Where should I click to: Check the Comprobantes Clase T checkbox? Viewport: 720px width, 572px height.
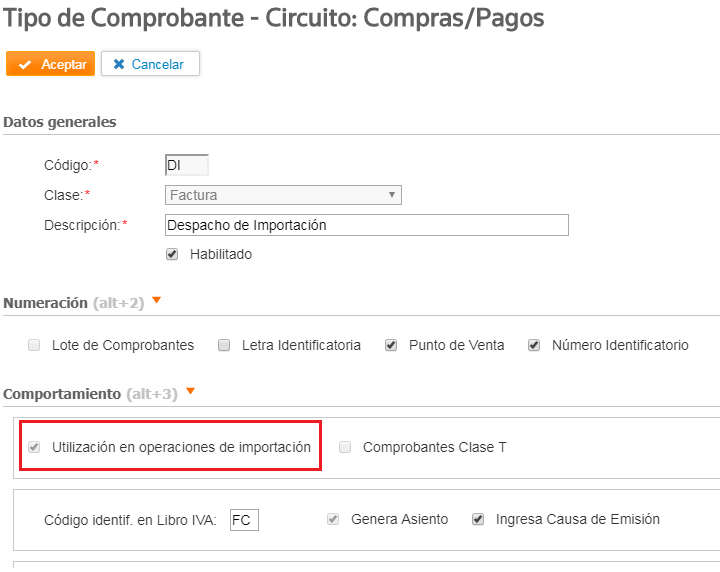click(x=345, y=447)
